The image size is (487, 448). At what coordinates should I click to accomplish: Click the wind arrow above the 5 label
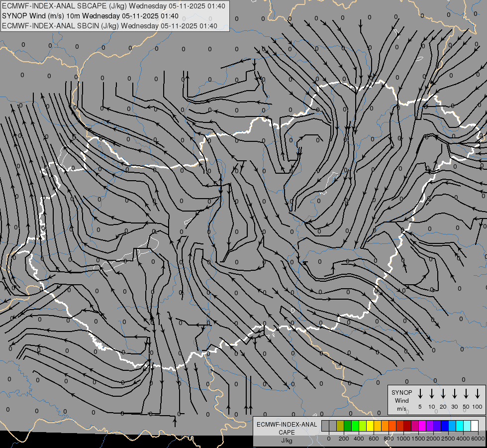[420, 394]
